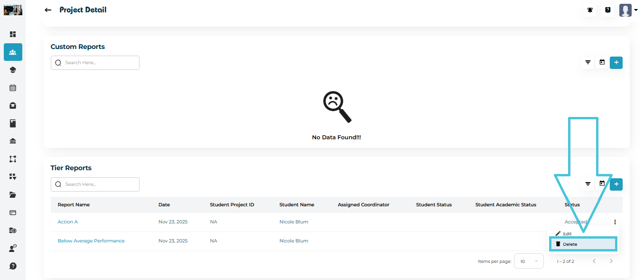Click the Tier Reports search field
This screenshot has height=280, width=644.
(95, 184)
